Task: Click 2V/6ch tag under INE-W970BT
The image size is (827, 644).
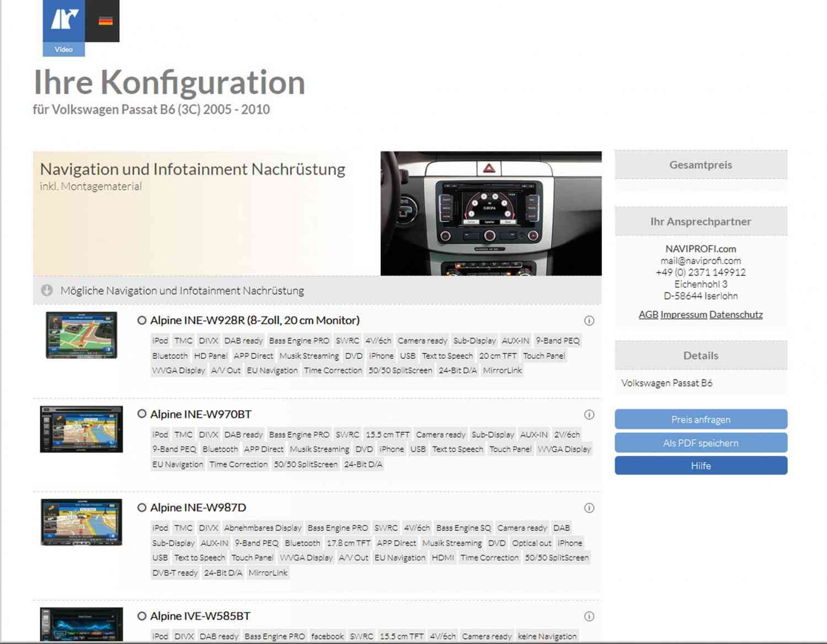Action: 567,434
